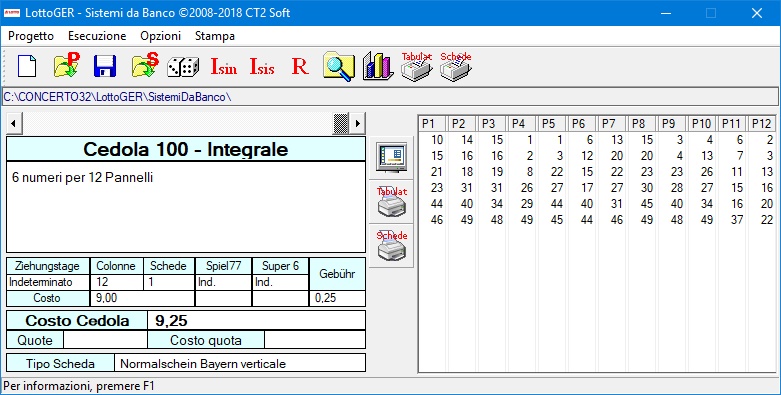Open project folder icon marked P
The width and height of the screenshot is (781, 395).
point(66,65)
